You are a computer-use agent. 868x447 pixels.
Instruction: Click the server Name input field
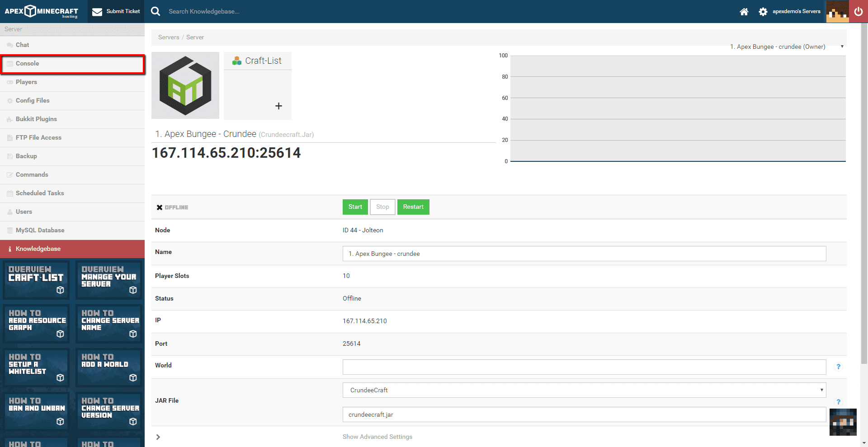pyautogui.click(x=584, y=254)
